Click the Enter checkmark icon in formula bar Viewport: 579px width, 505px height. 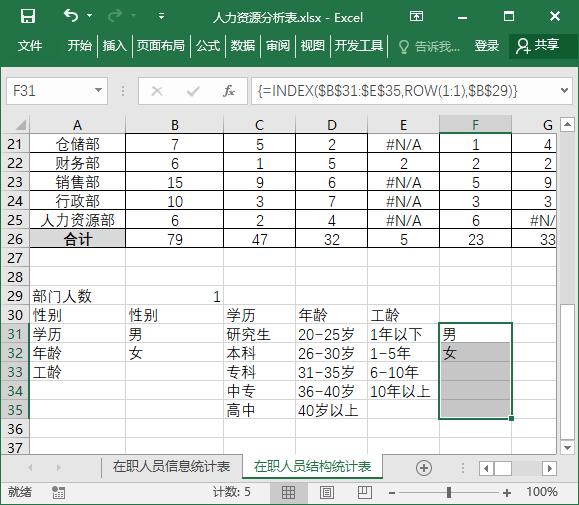click(x=193, y=91)
